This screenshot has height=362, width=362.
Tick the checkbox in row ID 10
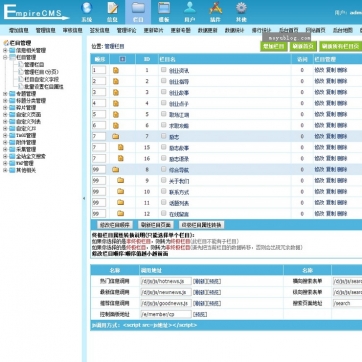point(164,191)
